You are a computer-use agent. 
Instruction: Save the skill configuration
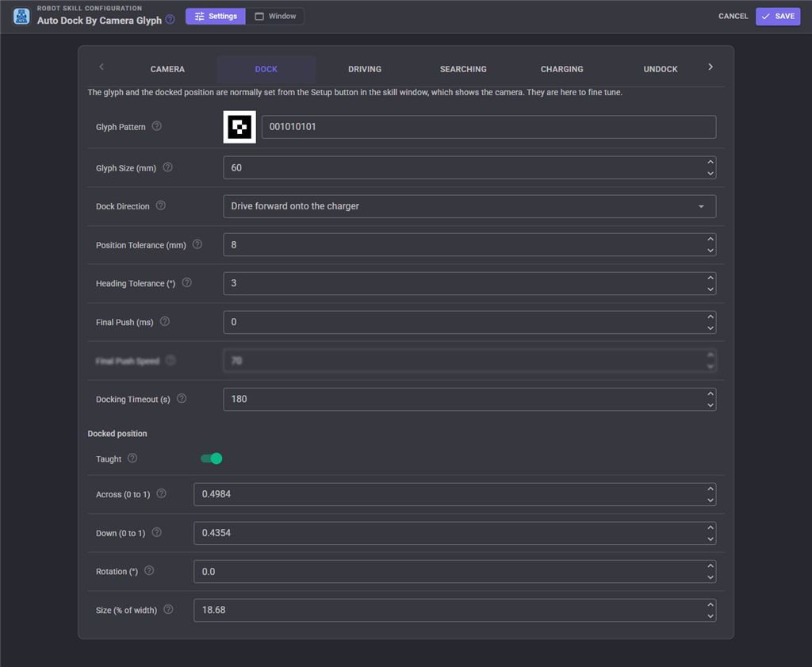[x=778, y=17]
